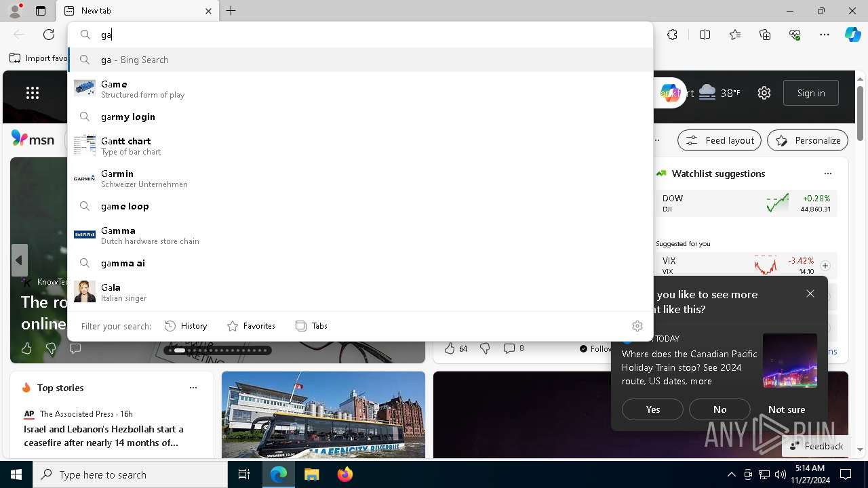Open Windows Start menu
Screen dimensions: 868x488
click(16, 474)
